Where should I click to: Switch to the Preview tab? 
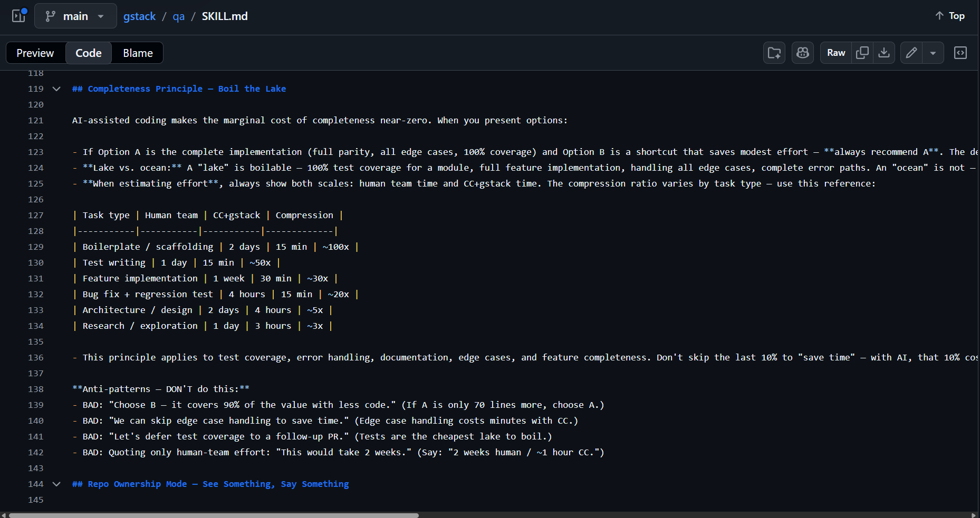point(35,53)
